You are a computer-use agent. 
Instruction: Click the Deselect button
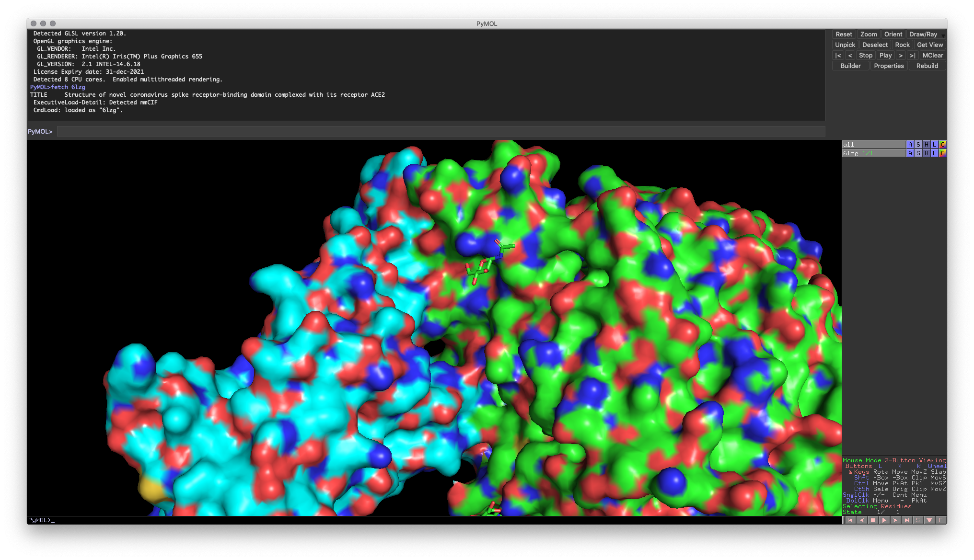click(875, 45)
